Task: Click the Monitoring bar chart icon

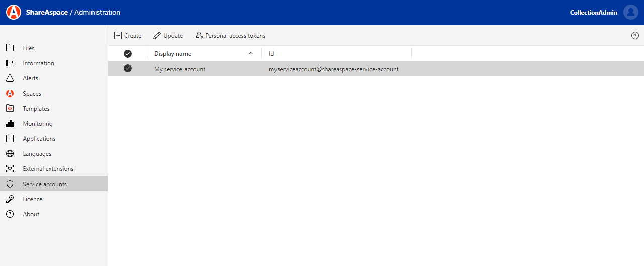Action: pyautogui.click(x=10, y=124)
